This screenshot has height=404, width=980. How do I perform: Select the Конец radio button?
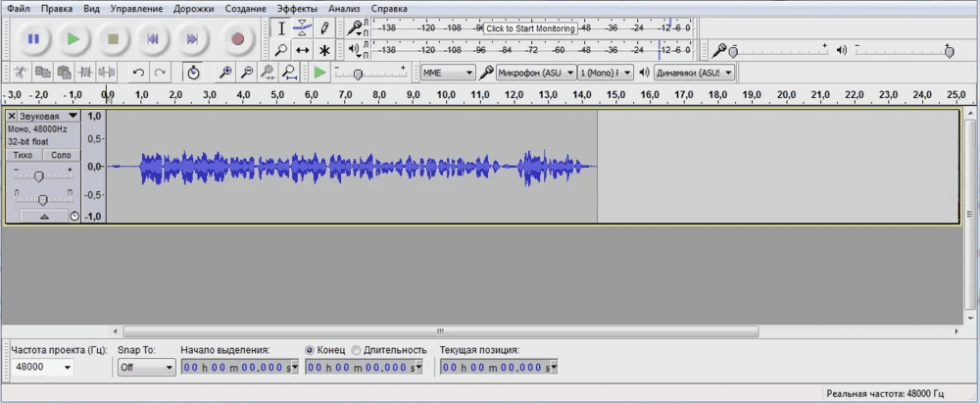coord(310,350)
